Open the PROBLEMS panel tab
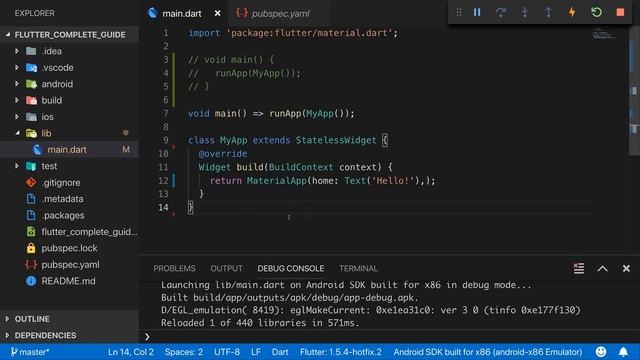The width and height of the screenshot is (640, 360). tap(174, 269)
